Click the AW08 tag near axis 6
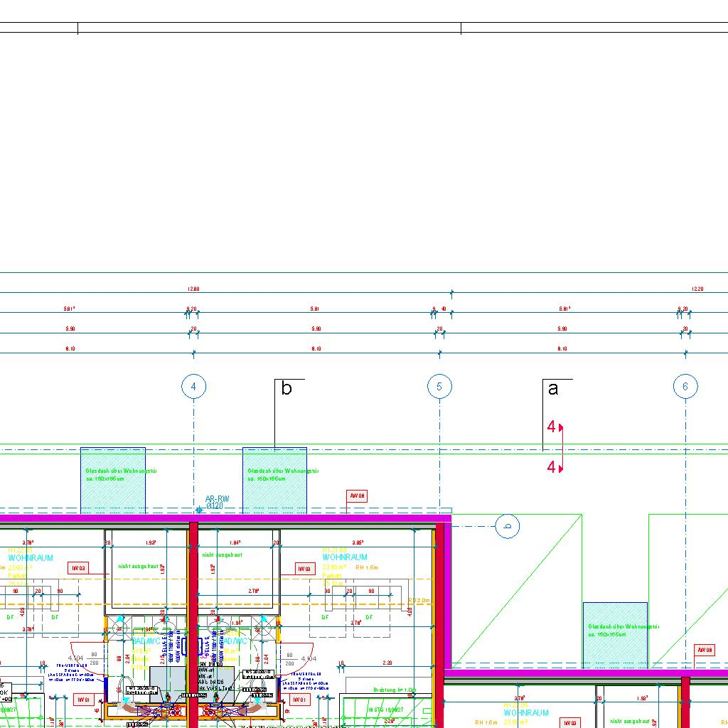The width and height of the screenshot is (728, 728). [x=705, y=650]
